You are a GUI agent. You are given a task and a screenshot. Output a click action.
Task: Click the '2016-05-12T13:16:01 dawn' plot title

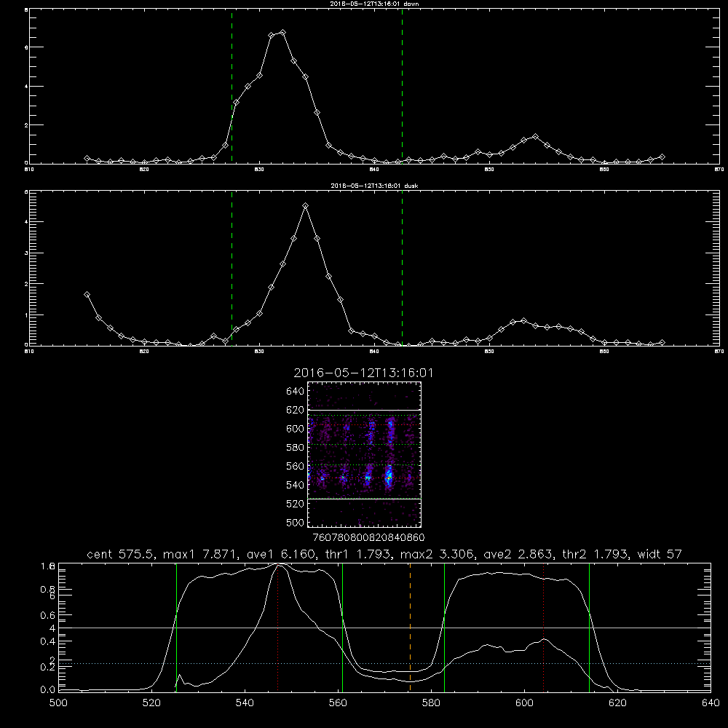coord(374,4)
